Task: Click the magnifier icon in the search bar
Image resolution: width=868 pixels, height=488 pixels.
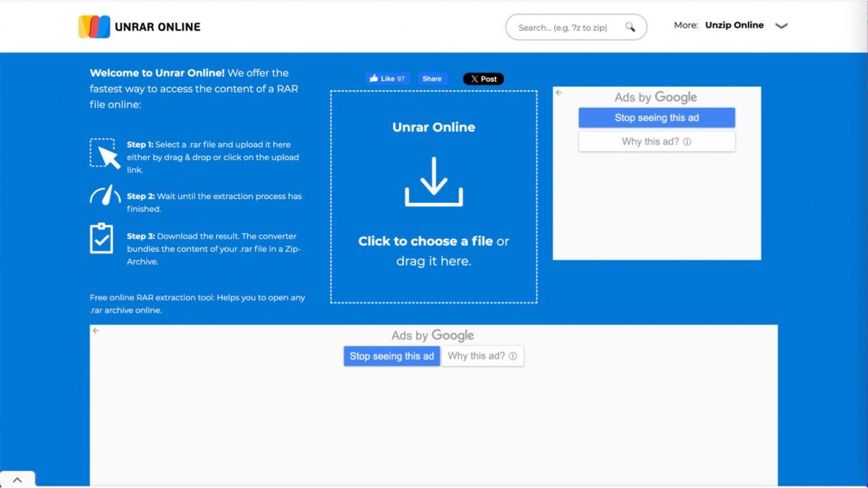Action: (630, 27)
